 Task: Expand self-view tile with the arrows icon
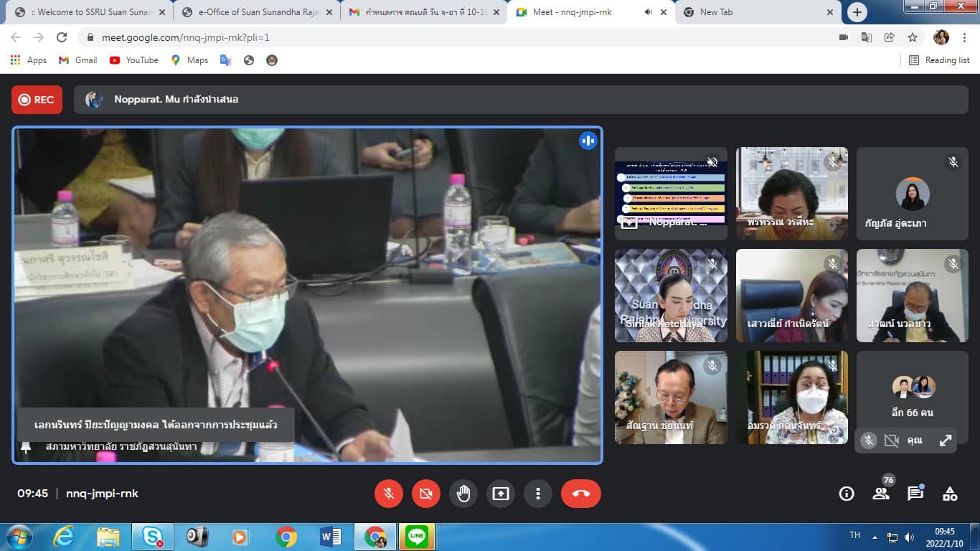tap(946, 441)
